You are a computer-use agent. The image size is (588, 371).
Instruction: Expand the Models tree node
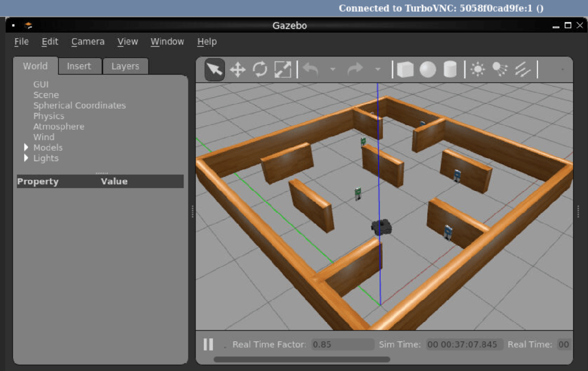click(26, 147)
